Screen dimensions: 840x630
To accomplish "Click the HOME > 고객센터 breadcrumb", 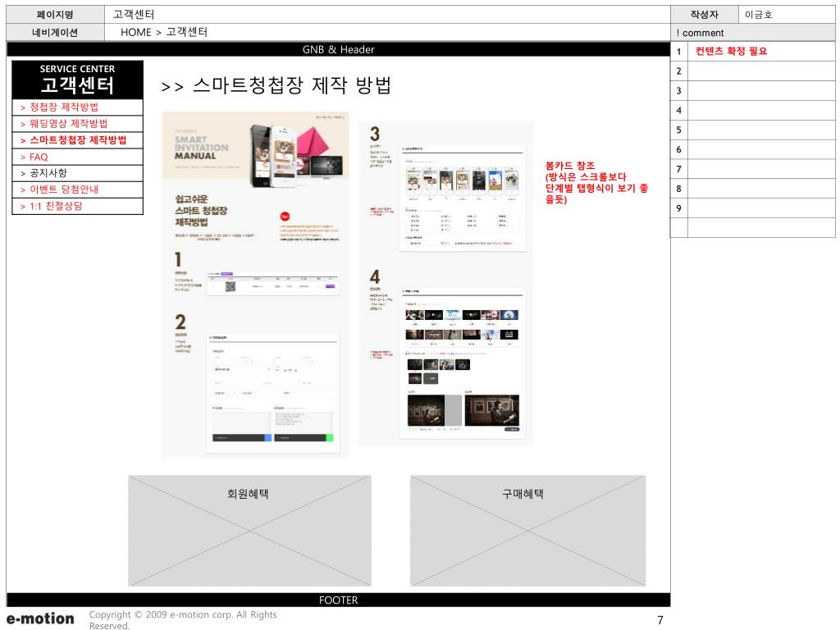I will 164,33.
